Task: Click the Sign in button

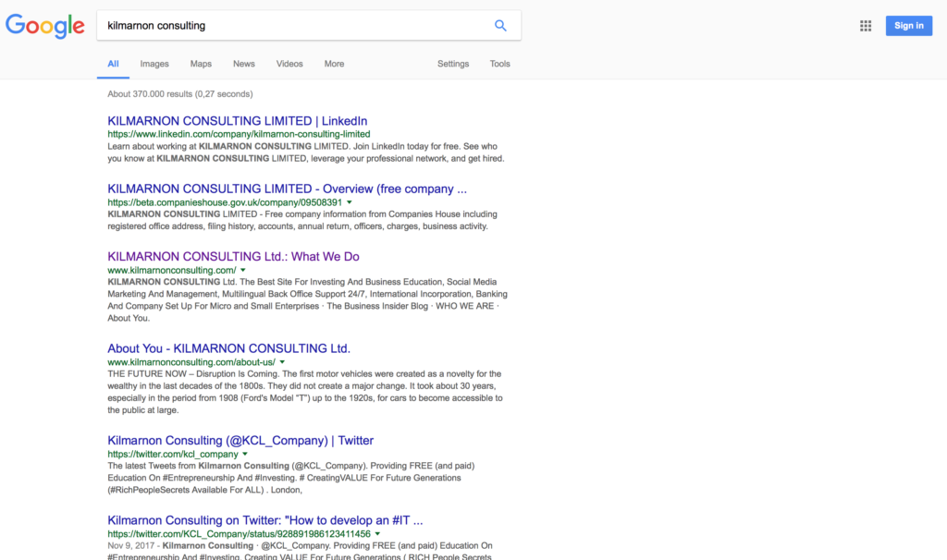Action: tap(909, 25)
